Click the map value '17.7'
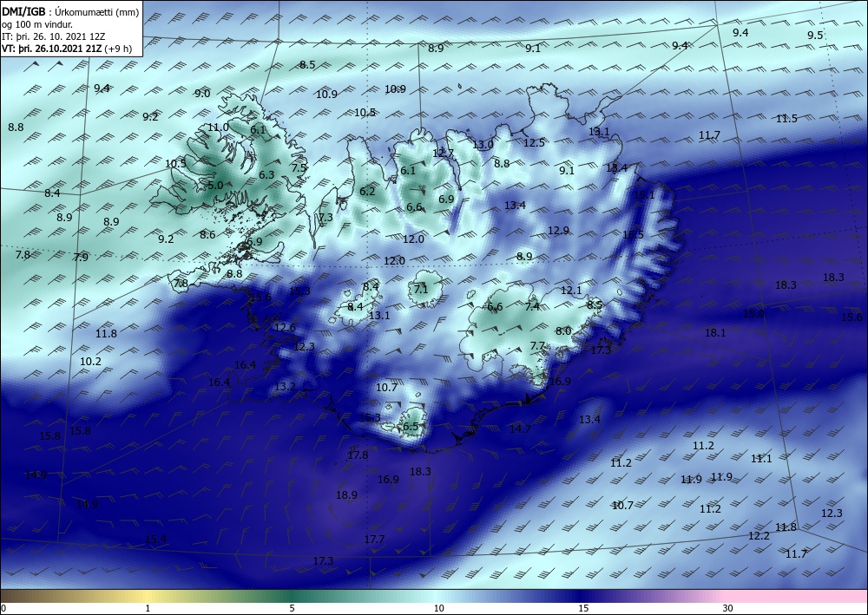The height and width of the screenshot is (615, 868). click(374, 540)
